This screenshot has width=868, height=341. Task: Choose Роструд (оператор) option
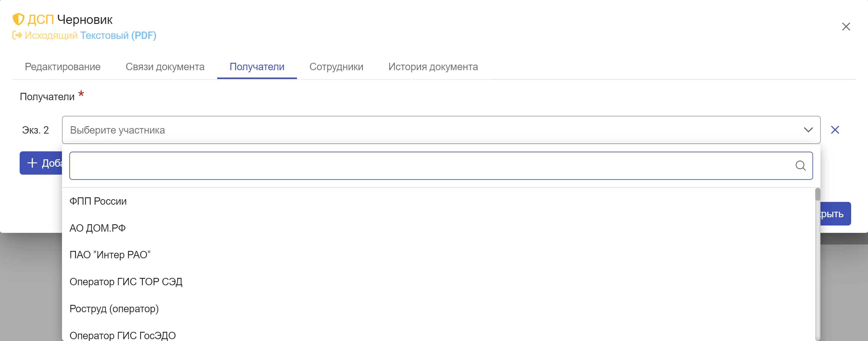438,309
